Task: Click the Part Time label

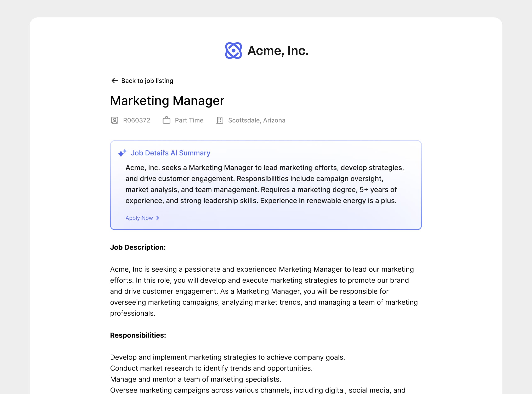Action: pos(189,120)
